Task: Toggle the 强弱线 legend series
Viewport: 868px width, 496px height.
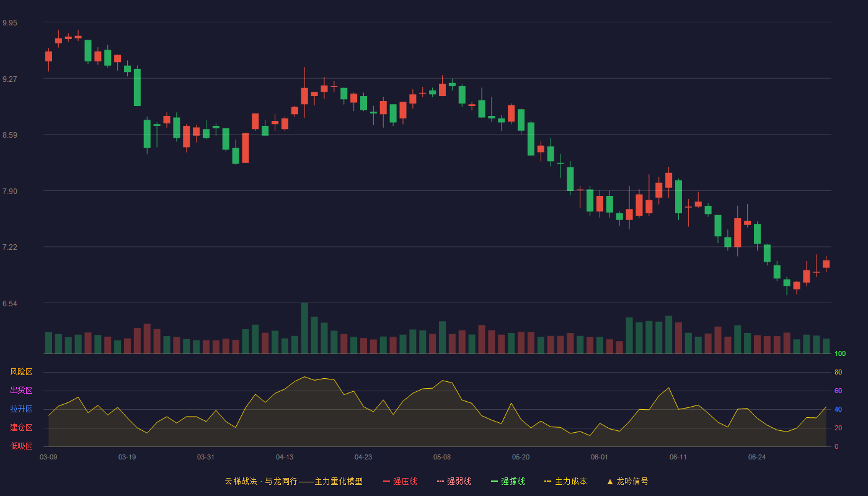Action: click(454, 481)
